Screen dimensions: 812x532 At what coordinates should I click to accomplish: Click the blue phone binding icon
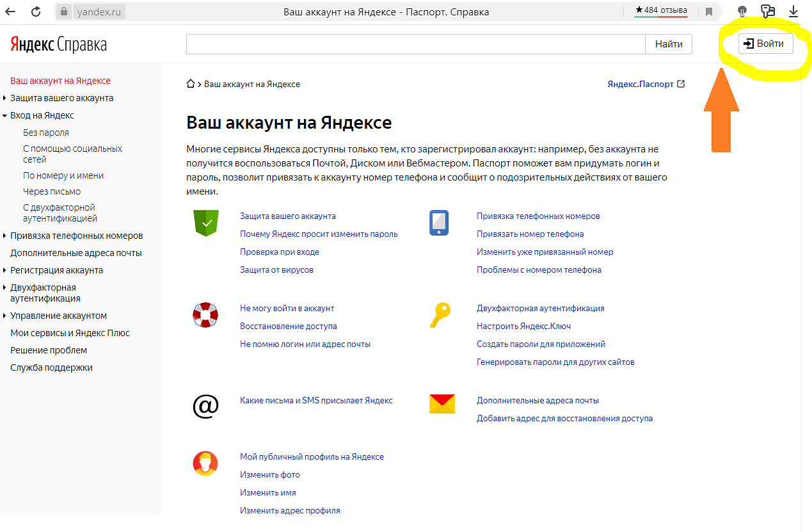(439, 223)
